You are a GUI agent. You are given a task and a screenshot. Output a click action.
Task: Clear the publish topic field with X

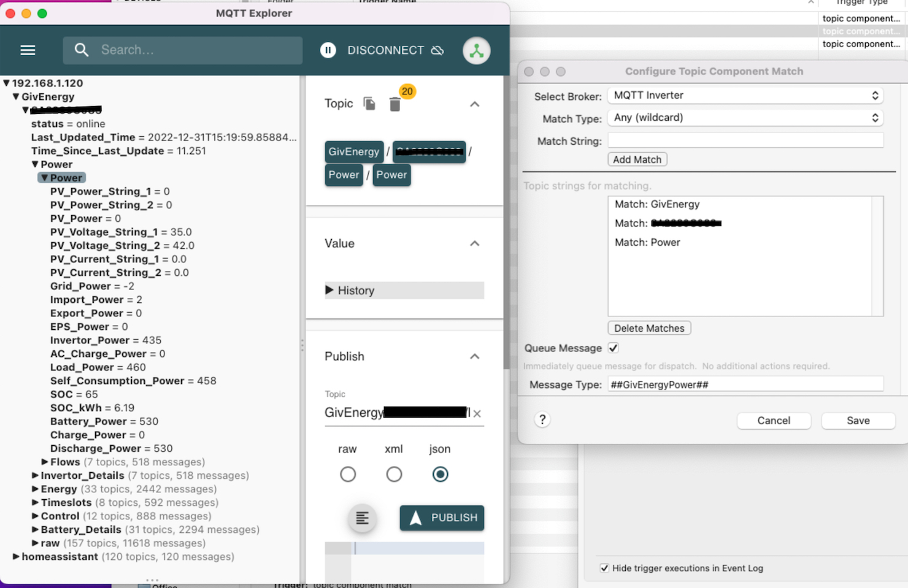tap(477, 413)
